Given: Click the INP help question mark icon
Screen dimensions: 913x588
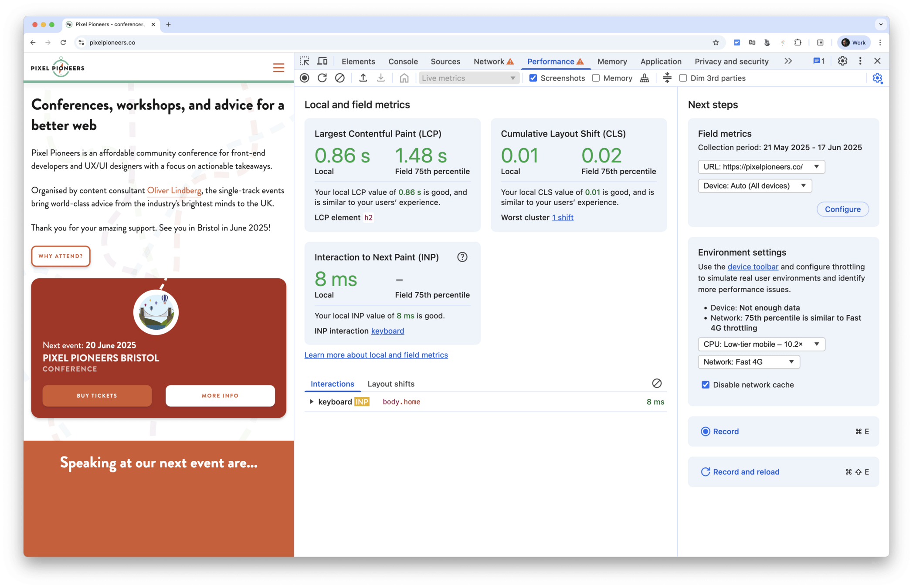Looking at the screenshot, I should pos(462,257).
